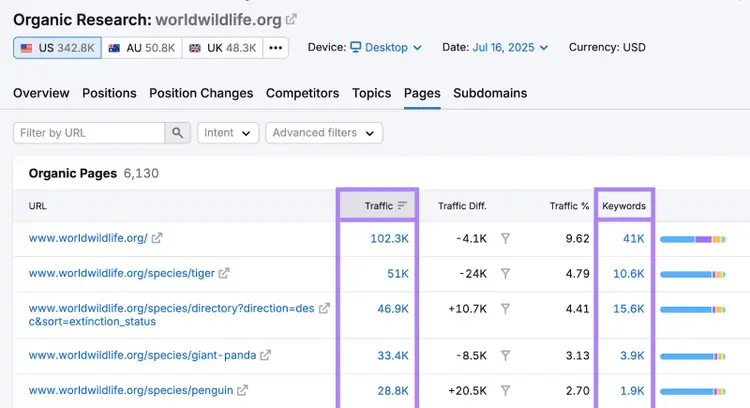Image resolution: width=750 pixels, height=408 pixels.
Task: Click the 10.6K keywords value
Action: click(629, 274)
